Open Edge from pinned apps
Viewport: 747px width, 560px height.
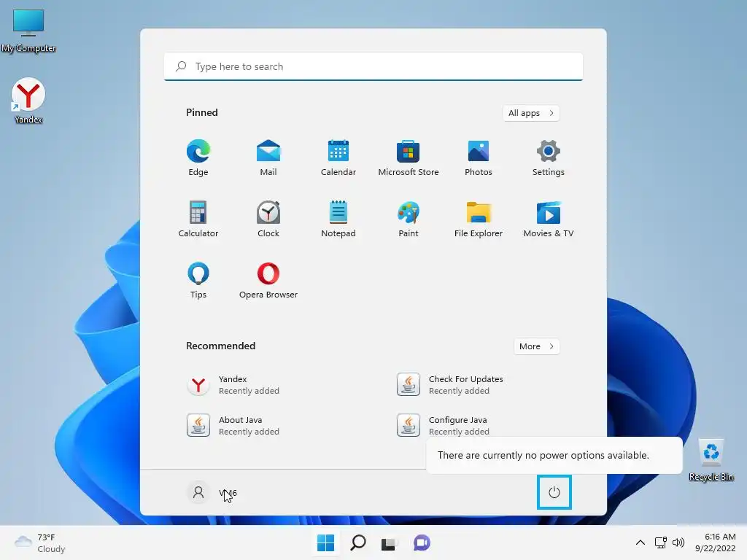pos(198,157)
